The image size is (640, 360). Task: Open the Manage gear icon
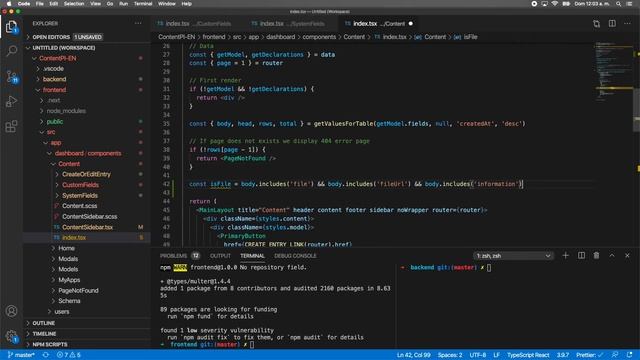pyautogui.click(x=11, y=336)
